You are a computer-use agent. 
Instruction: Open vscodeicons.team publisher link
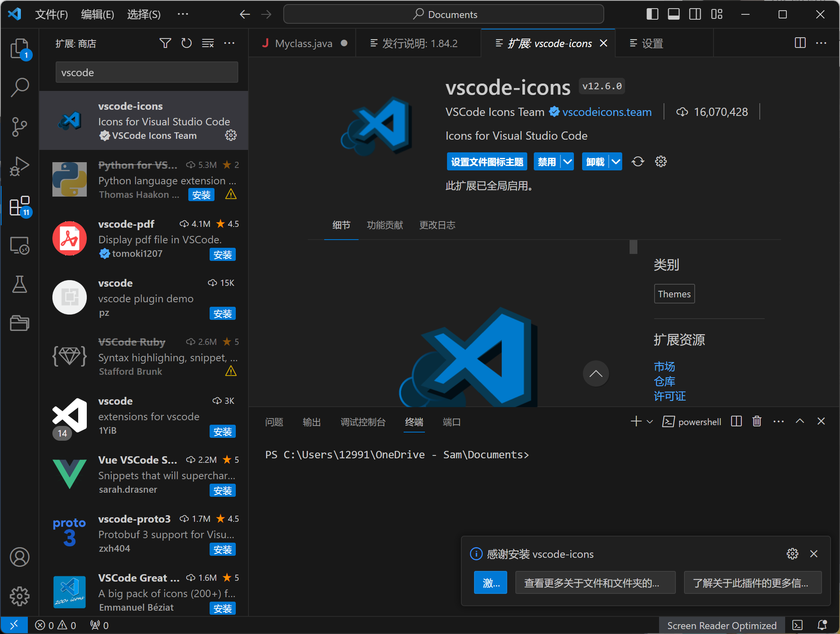click(607, 112)
